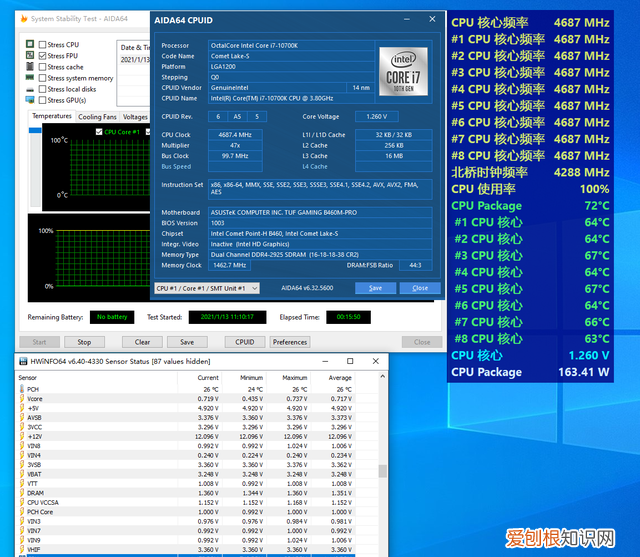This screenshot has height=557, width=640.
Task: Click the monitor icon beside Stress GPU(s)
Action: pyautogui.click(x=30, y=99)
